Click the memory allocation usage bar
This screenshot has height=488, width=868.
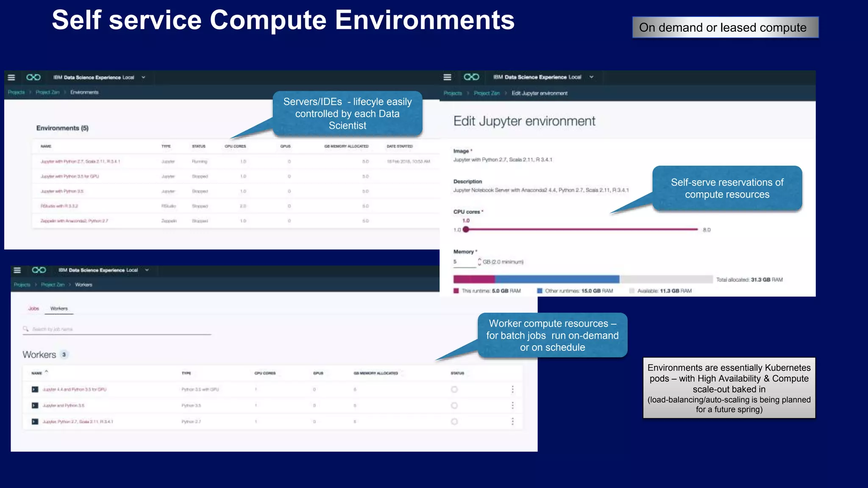(583, 279)
